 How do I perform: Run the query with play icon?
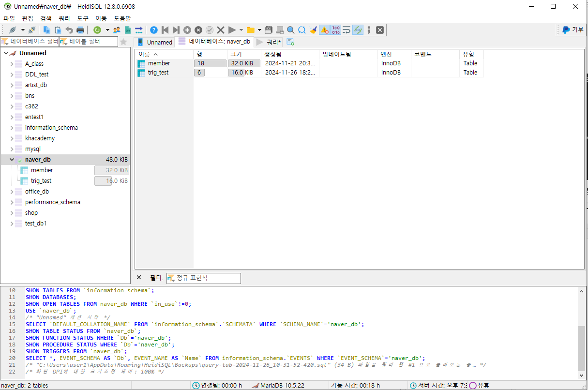coord(232,30)
